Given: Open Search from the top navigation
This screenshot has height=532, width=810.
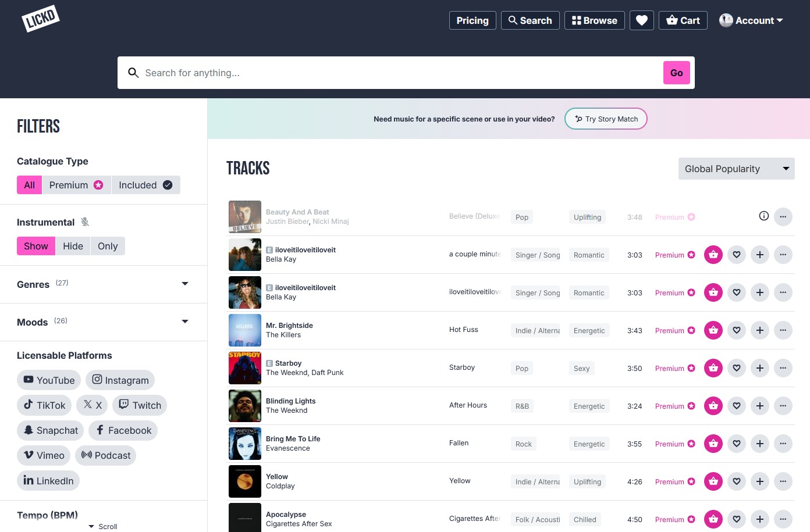Looking at the screenshot, I should coord(530,20).
